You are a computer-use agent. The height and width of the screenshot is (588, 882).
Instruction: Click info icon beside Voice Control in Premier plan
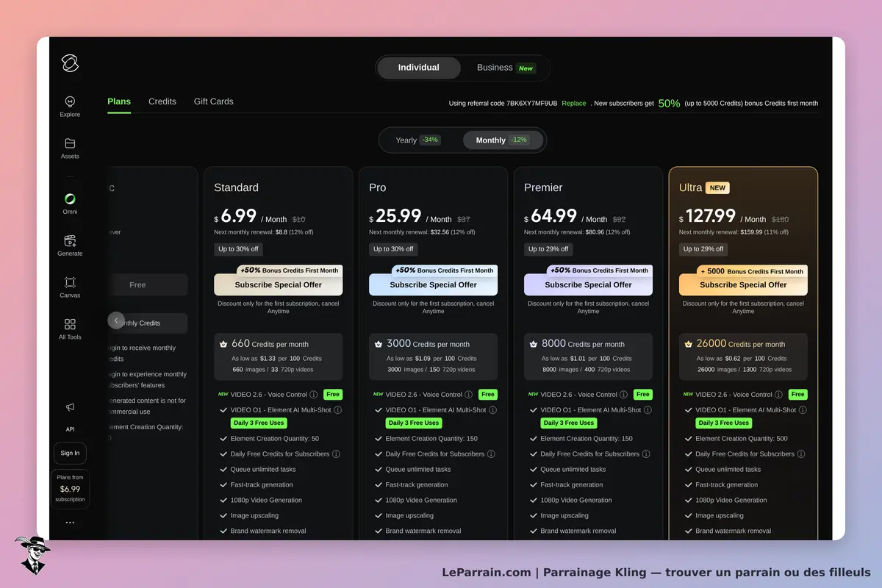(x=624, y=395)
